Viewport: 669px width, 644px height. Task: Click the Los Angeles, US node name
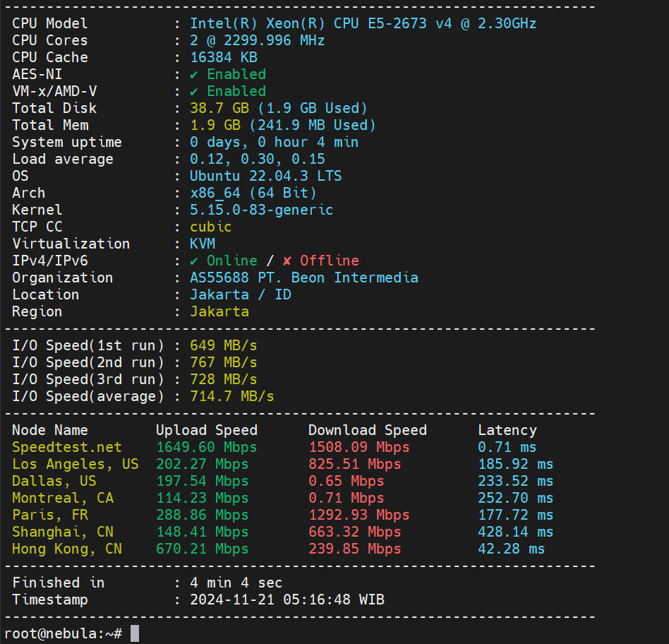(x=75, y=464)
